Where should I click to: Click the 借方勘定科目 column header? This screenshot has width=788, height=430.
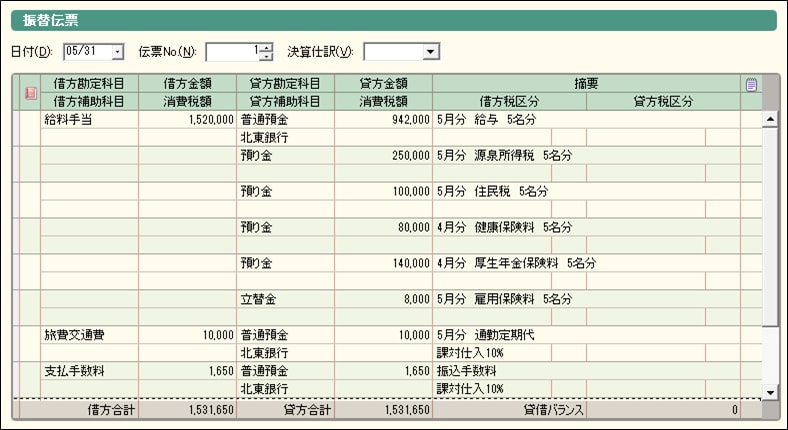(89, 85)
